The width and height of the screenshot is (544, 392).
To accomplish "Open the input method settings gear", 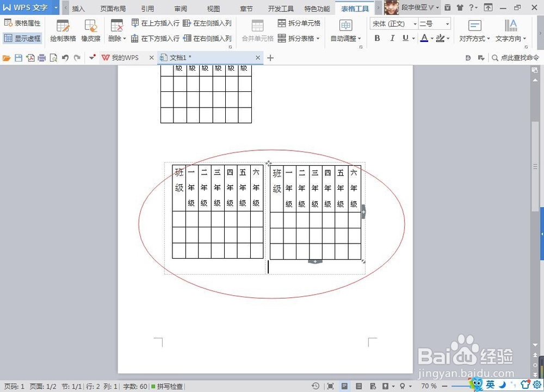I will click(x=537, y=384).
